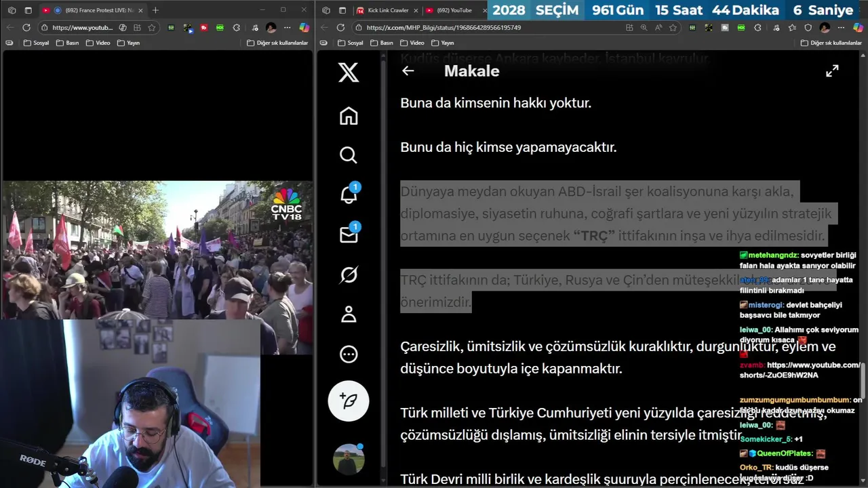This screenshot has height=488, width=868.
Task: Close the France Protest LIVE tab
Action: 140,10
